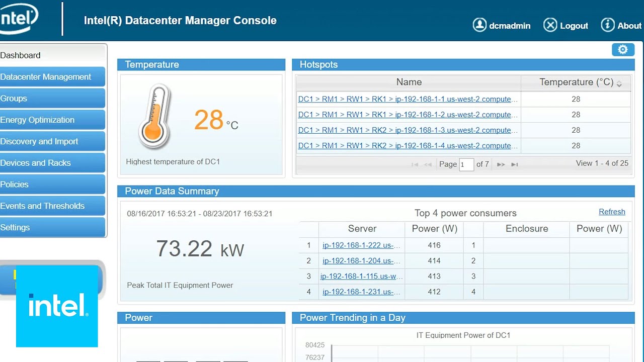Click the 413 power value cell
The image size is (644, 362).
click(434, 277)
